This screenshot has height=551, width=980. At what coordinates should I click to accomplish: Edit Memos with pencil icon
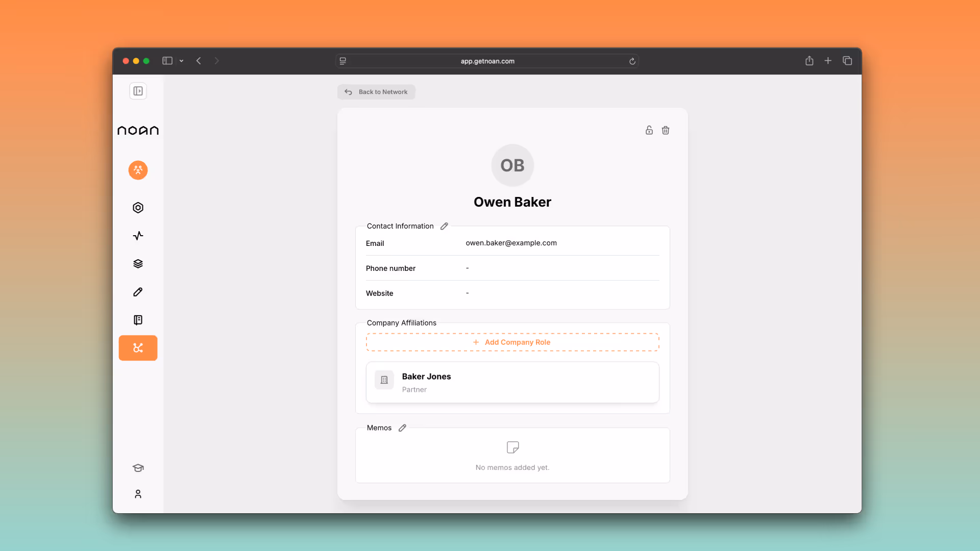point(402,428)
